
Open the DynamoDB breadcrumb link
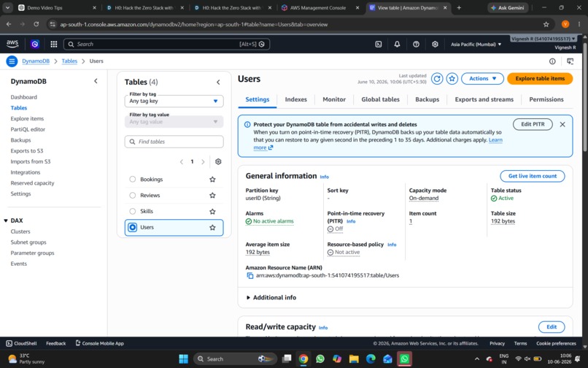tap(36, 61)
